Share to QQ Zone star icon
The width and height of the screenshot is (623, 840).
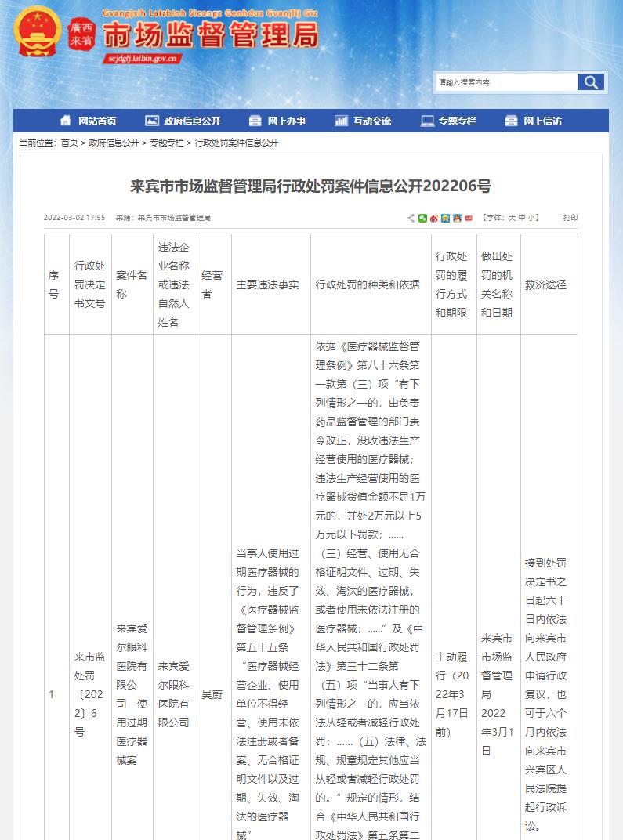click(x=445, y=218)
